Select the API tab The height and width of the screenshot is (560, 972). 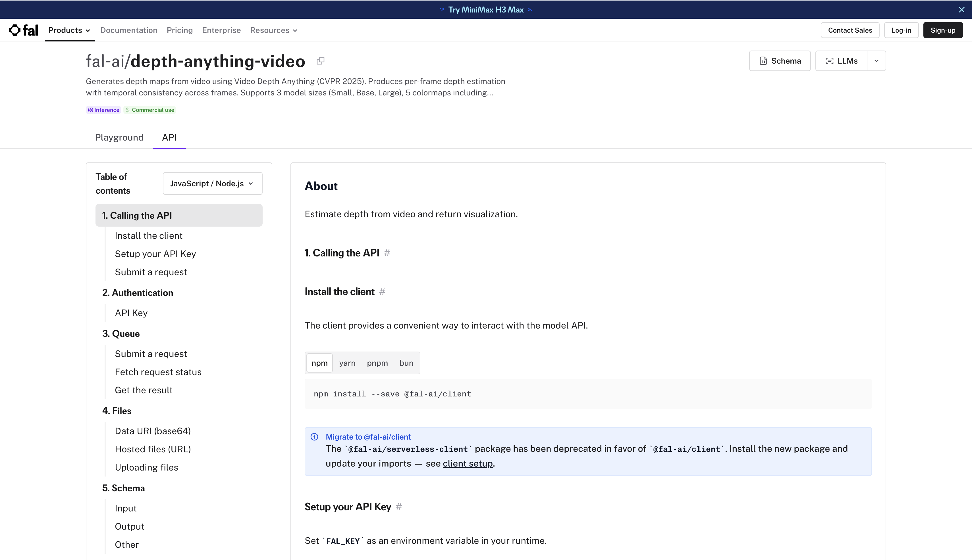(169, 137)
